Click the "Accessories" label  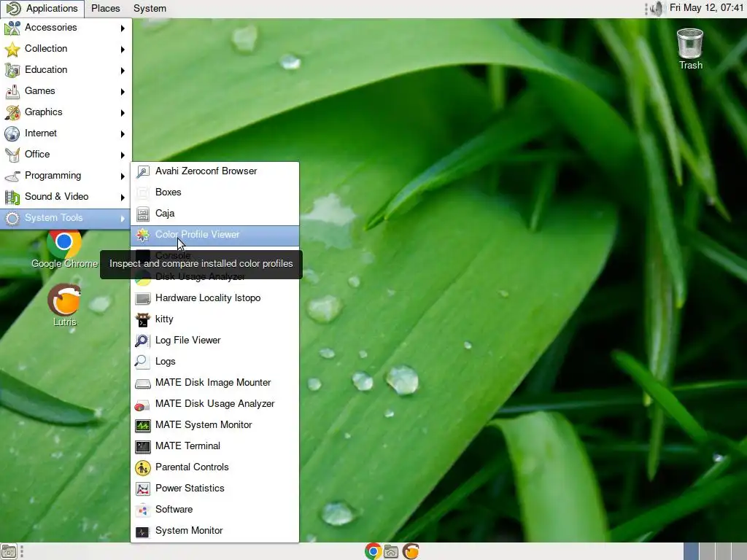[50, 28]
